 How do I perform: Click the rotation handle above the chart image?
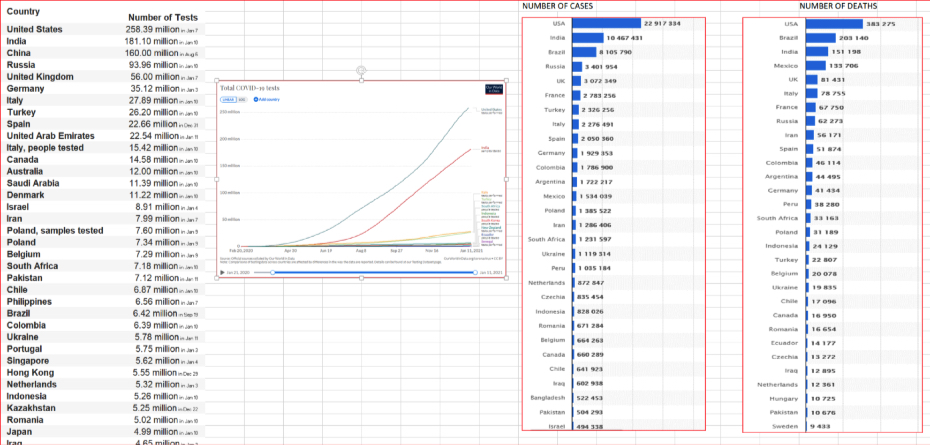tap(362, 70)
